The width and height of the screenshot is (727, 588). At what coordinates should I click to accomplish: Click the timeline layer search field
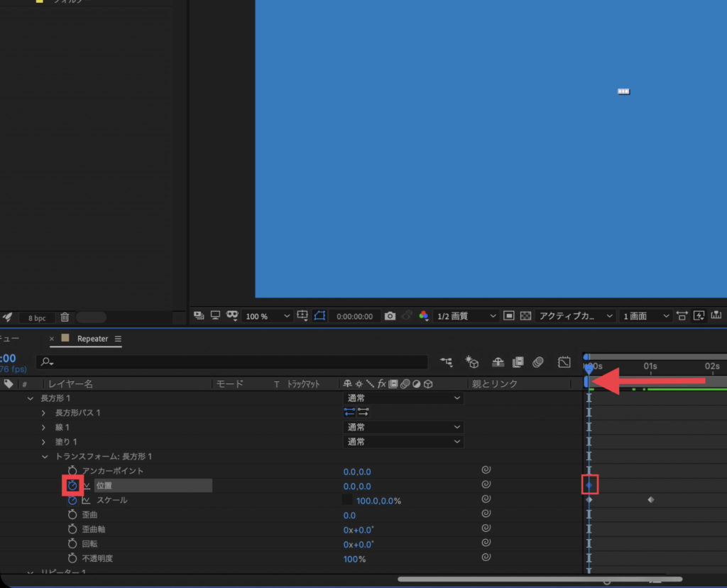click(x=234, y=362)
